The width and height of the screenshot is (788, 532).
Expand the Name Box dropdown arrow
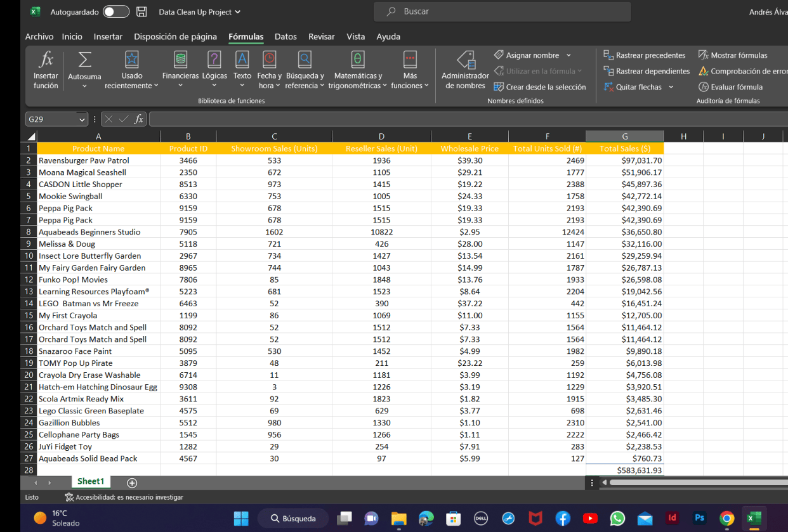(x=82, y=119)
